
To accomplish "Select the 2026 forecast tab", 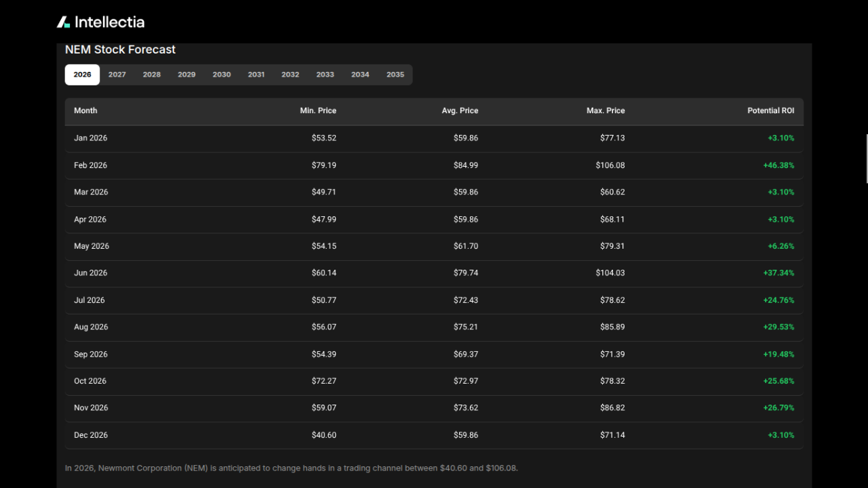I will (82, 75).
